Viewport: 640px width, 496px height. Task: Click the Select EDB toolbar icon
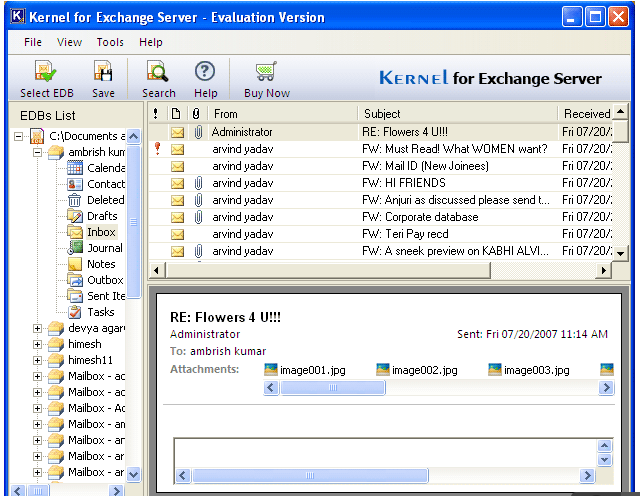pyautogui.click(x=45, y=71)
